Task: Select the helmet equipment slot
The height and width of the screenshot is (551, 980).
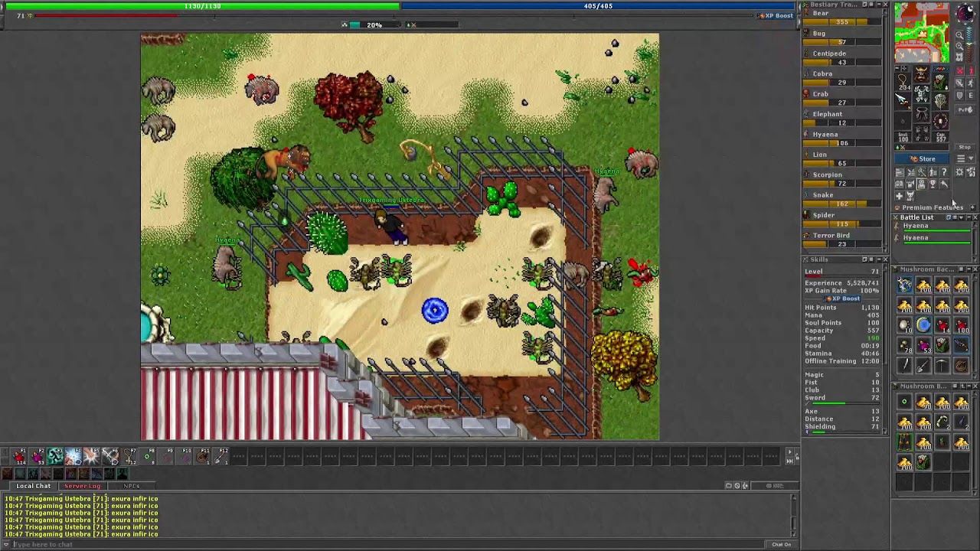Action: 922,74
